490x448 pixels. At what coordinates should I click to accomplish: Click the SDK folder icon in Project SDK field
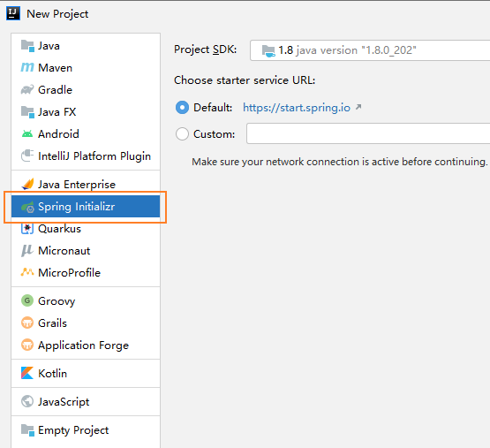(x=268, y=50)
